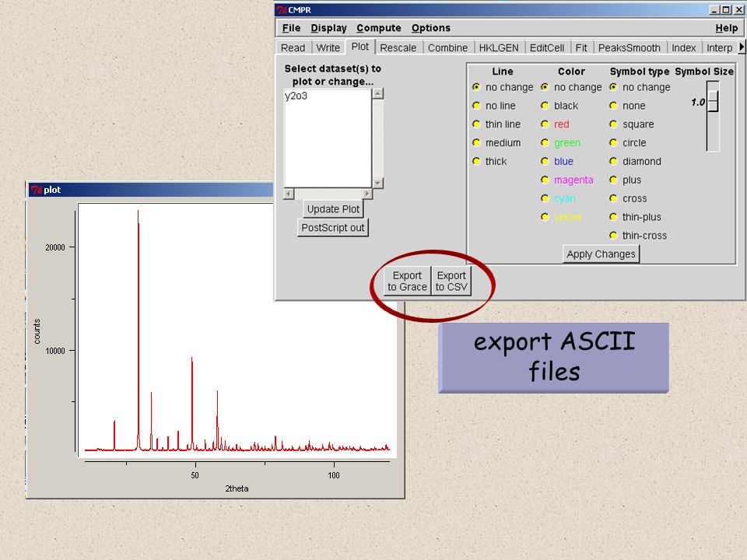Choose the cyan color option

click(545, 198)
